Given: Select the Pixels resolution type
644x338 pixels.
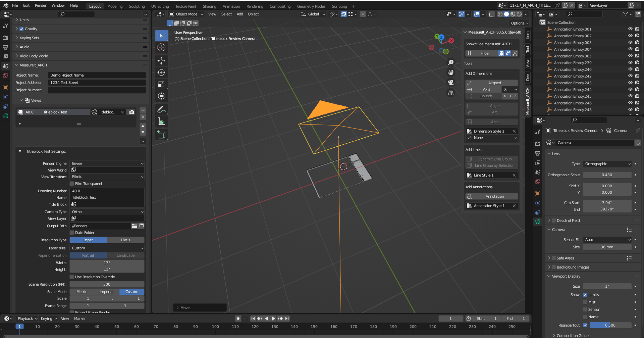Looking at the screenshot, I should pyautogui.click(x=126, y=240).
